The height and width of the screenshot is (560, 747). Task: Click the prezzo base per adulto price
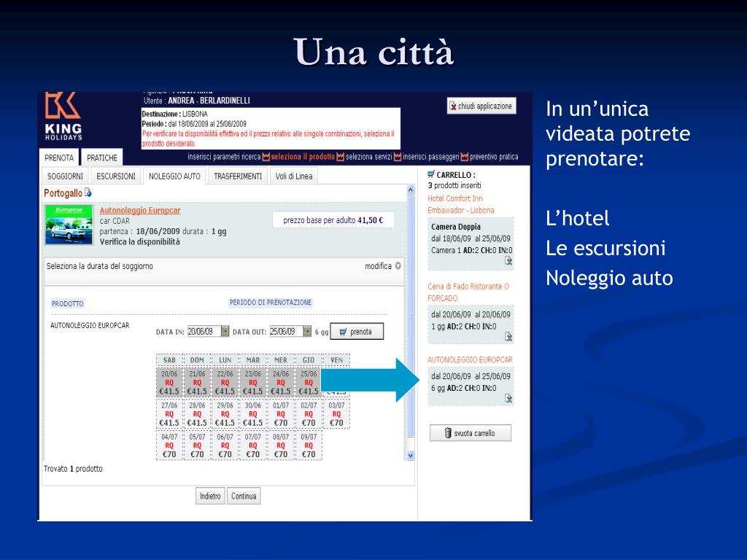(333, 220)
